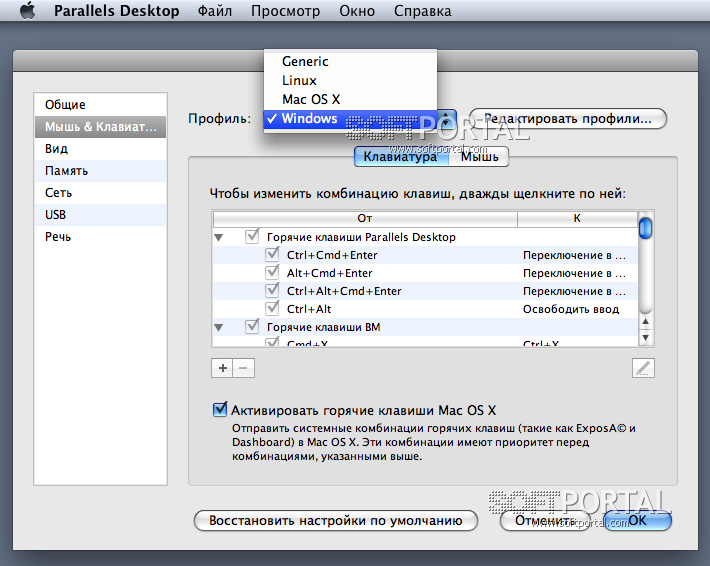Viewport: 710px width, 566px height.
Task: Click Переключение в… cell of Alt+Cmd+Enter row
Action: (575, 273)
